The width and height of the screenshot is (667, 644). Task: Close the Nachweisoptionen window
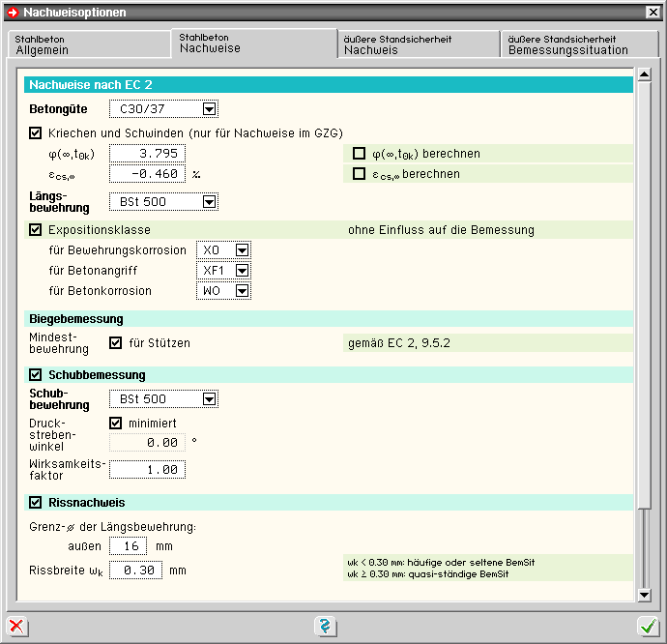coord(653,12)
